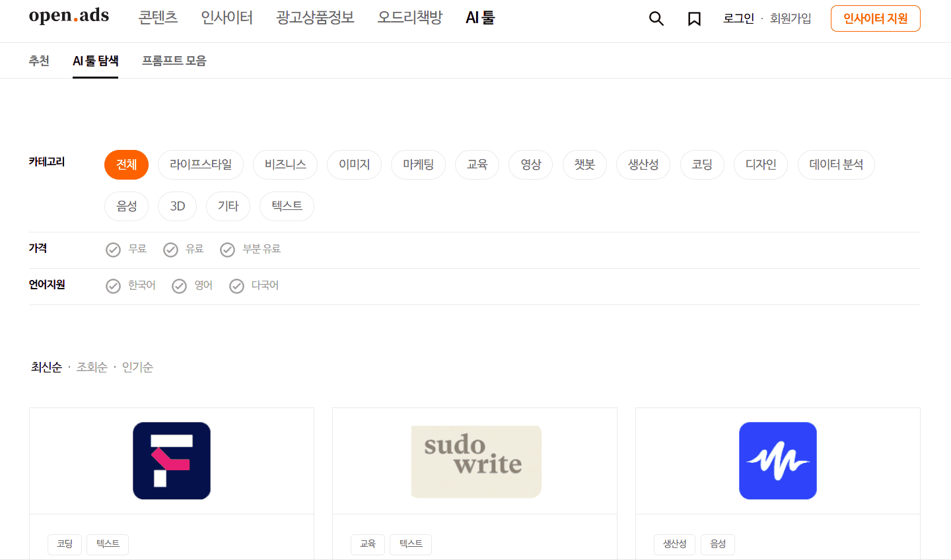Switch to the AI 툴 탐색 tab
This screenshot has width=951, height=560.
(x=95, y=61)
